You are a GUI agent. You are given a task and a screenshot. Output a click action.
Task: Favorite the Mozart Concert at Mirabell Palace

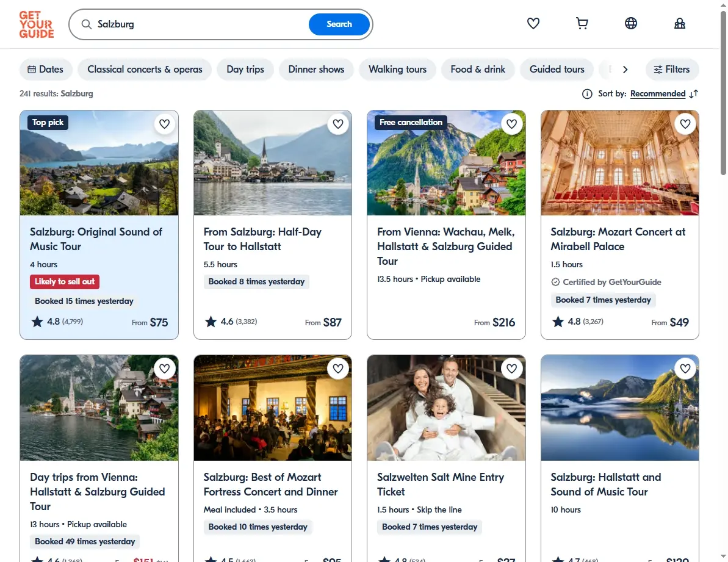(685, 124)
